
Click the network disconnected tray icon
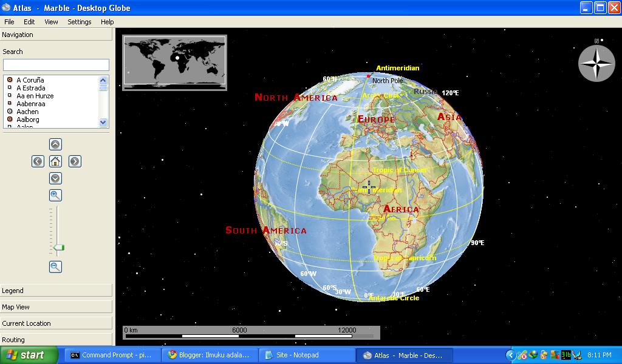click(522, 356)
